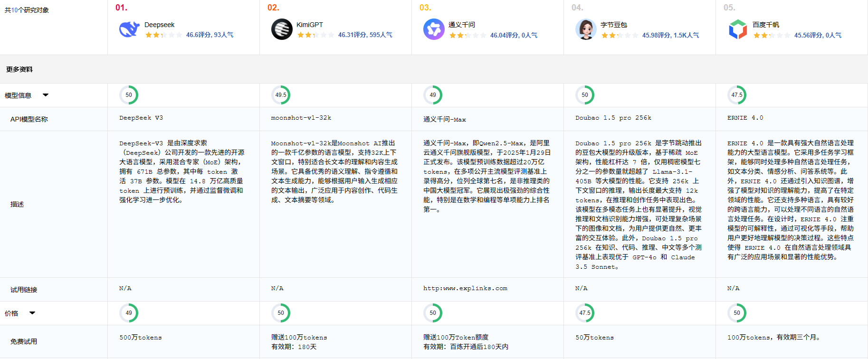This screenshot has width=868, height=359.
Task: Click the 免费试用 row label
Action: tap(24, 341)
